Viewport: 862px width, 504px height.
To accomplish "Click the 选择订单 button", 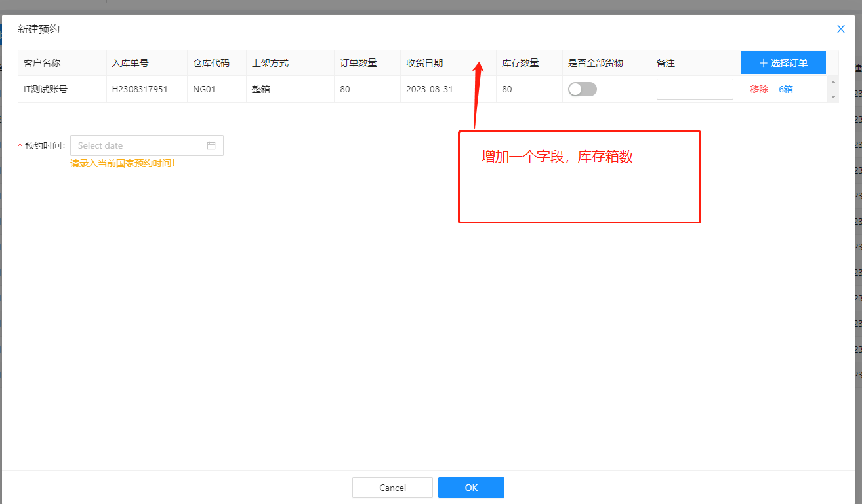I will tap(783, 63).
